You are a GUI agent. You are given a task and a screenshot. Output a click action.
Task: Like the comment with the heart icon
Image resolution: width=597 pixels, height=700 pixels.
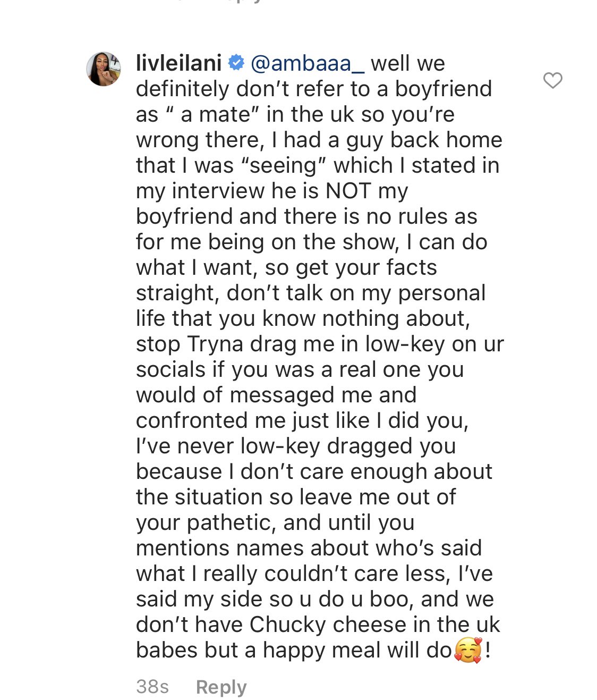552,80
